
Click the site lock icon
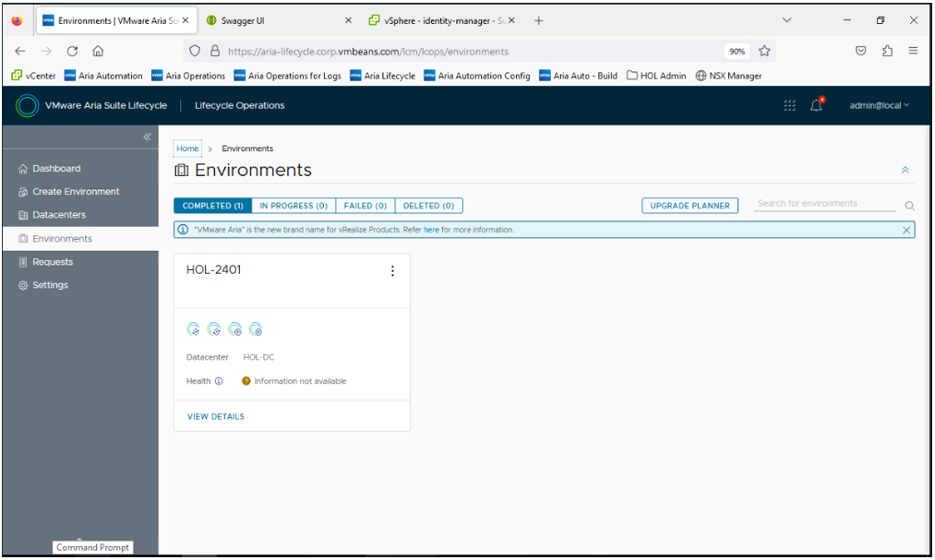[215, 52]
